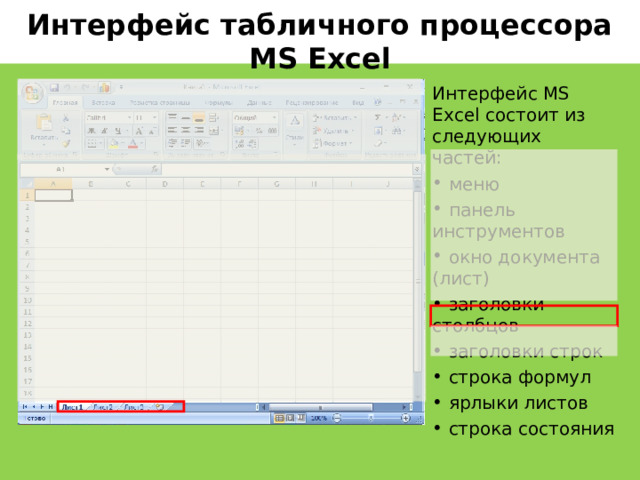Copy selection with the Copy icon

click(66, 131)
